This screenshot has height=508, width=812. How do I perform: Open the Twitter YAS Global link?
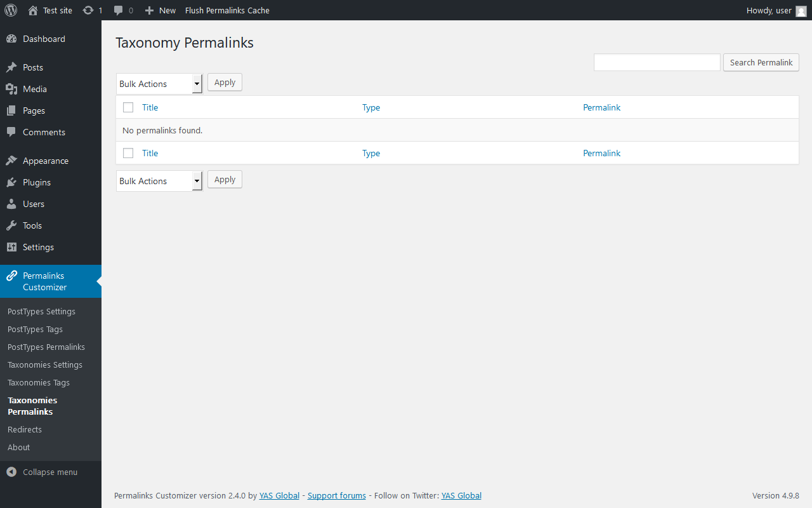(461, 495)
